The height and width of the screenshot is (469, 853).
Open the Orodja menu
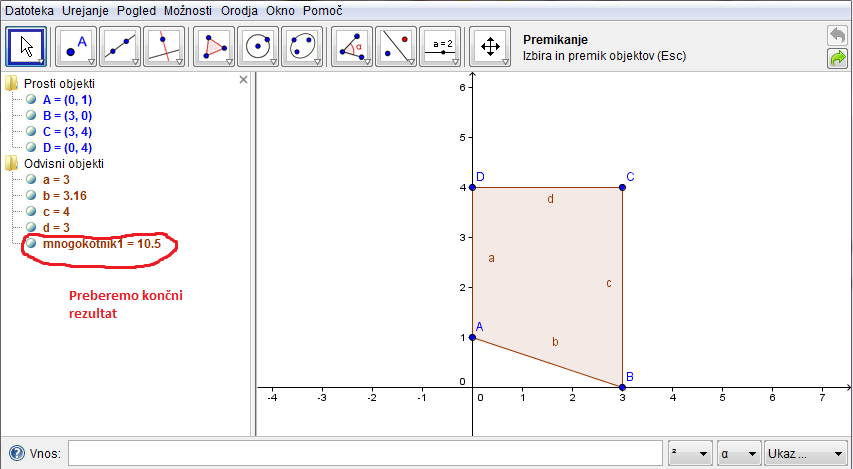coord(237,10)
